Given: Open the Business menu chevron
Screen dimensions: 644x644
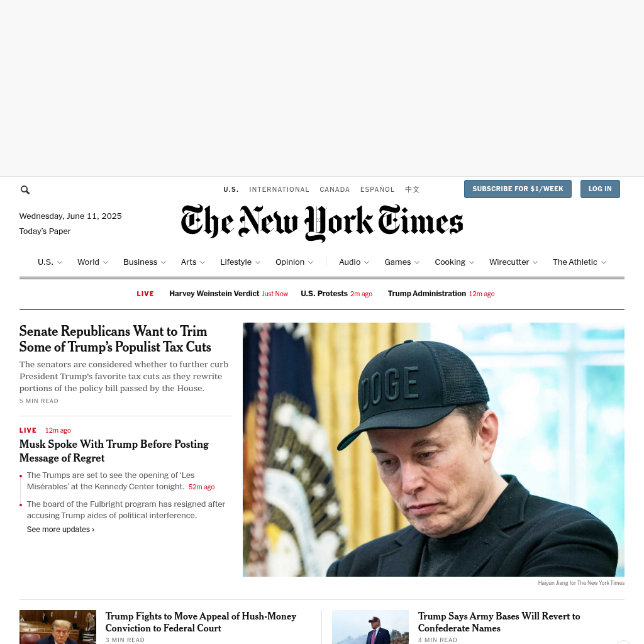Looking at the screenshot, I should click(164, 262).
